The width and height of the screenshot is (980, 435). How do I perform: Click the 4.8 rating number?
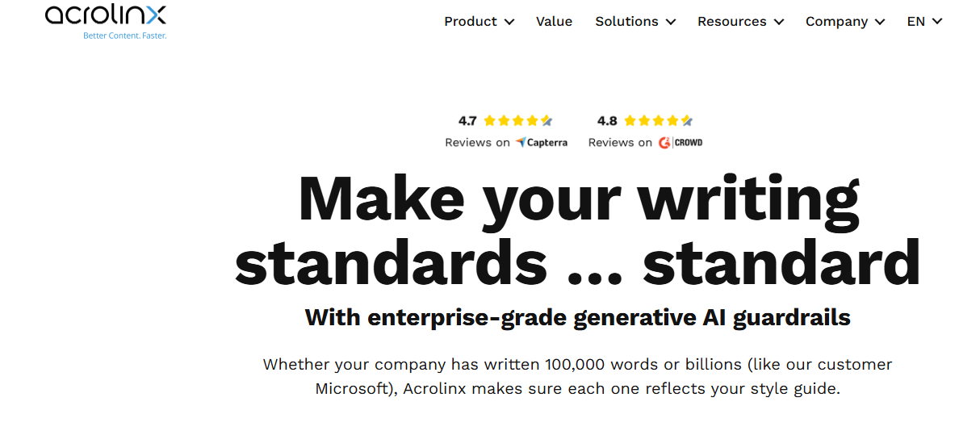(x=607, y=121)
